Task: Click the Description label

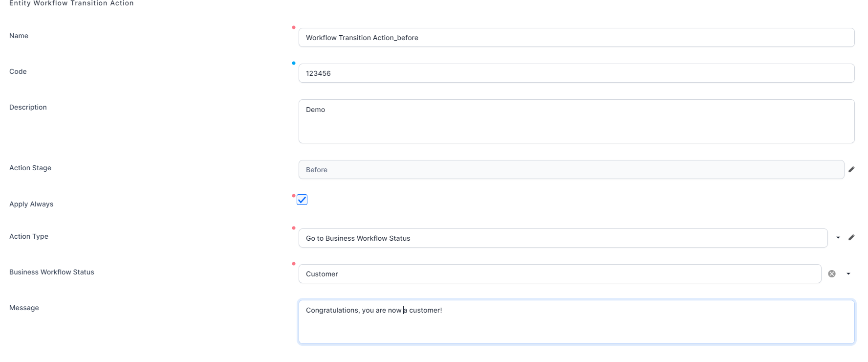Action: point(28,107)
